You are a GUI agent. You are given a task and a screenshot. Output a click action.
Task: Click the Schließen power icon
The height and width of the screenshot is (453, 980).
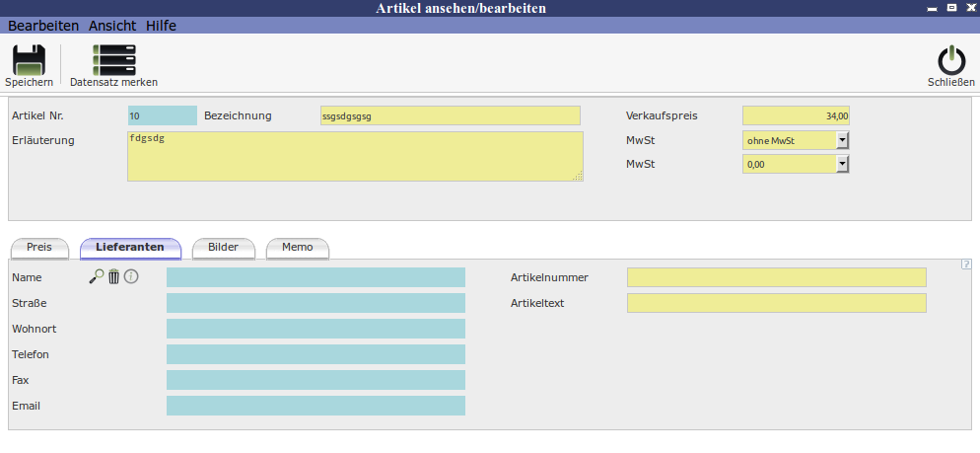point(950,60)
